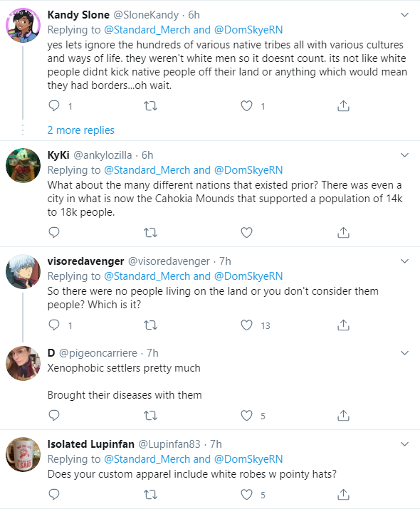420x509 pixels.
Task: Retweet Isolated Lupinfan's tweet
Action: 150,494
